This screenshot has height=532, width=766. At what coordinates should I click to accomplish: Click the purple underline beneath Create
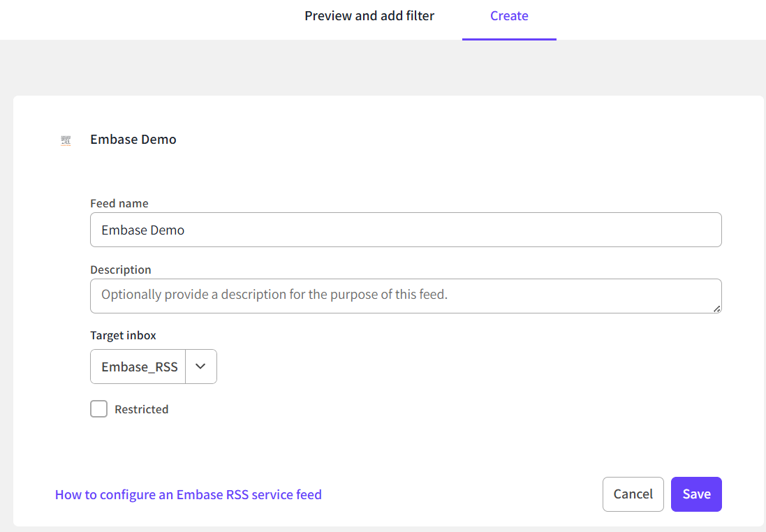pyautogui.click(x=509, y=39)
